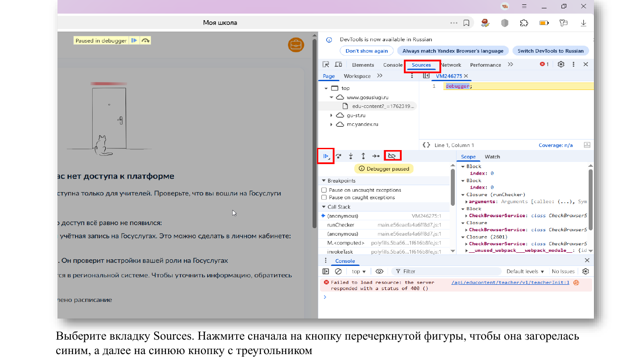
Task: Create a live expression with the eye icon
Action: (x=380, y=272)
